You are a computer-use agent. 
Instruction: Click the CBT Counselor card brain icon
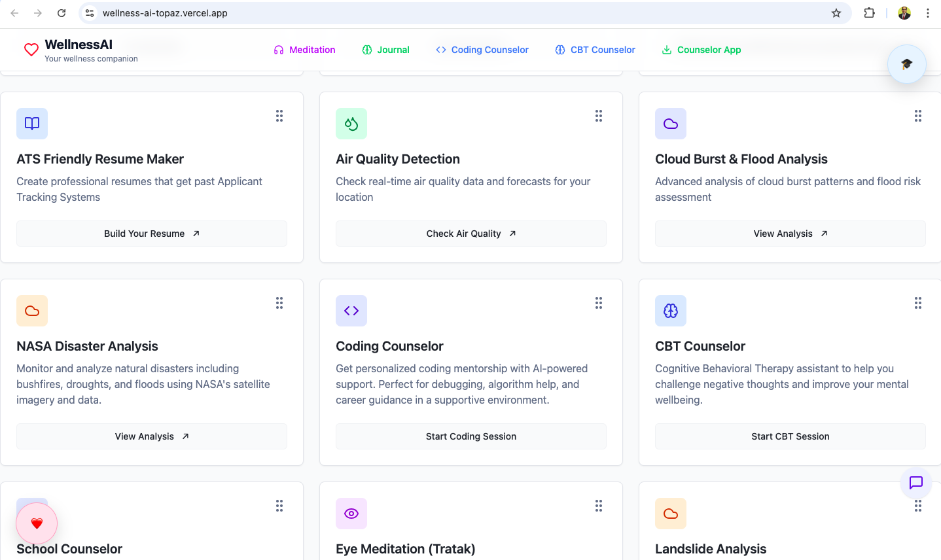tap(671, 311)
